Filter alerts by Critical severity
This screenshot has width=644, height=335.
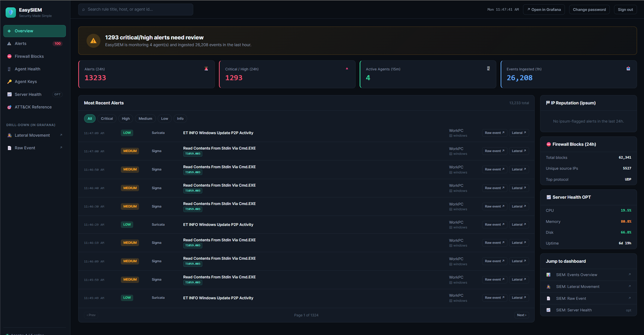click(x=107, y=119)
